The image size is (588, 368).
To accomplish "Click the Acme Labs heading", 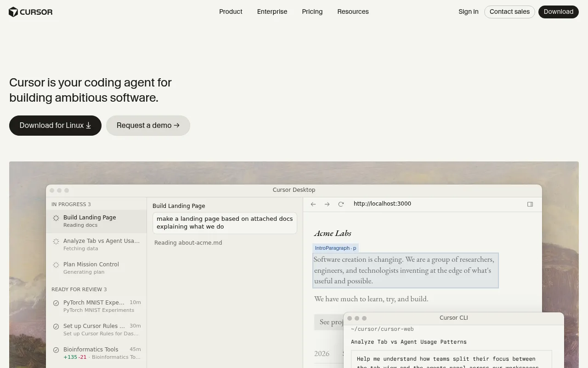I will [x=333, y=233].
